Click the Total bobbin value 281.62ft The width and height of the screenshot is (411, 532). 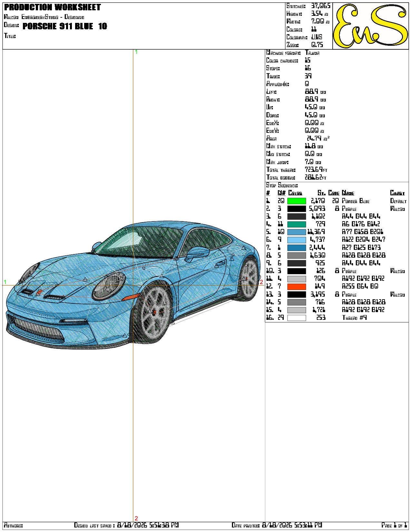pyautogui.click(x=316, y=177)
